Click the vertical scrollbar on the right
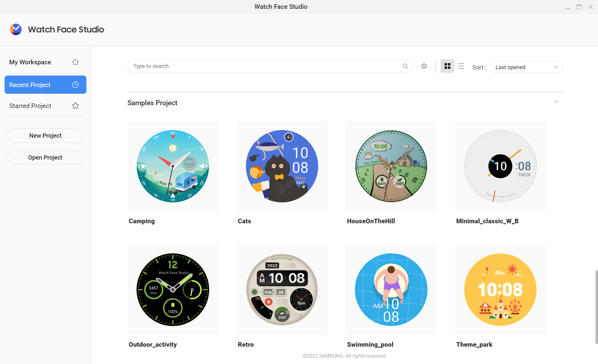Viewport: 598px width, 364px height. pos(596,306)
